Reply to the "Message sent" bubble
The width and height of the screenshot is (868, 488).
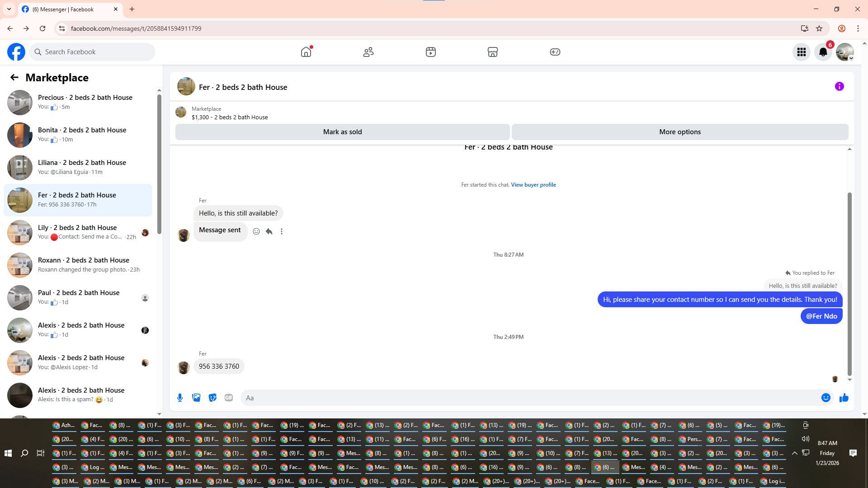click(269, 231)
